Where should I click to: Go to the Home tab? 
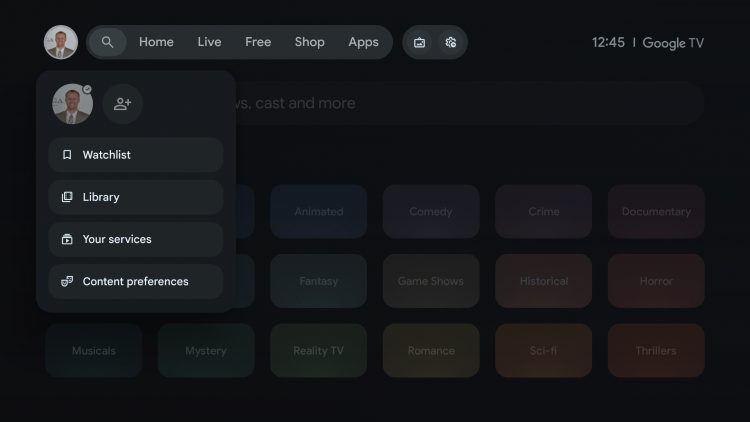(x=156, y=42)
